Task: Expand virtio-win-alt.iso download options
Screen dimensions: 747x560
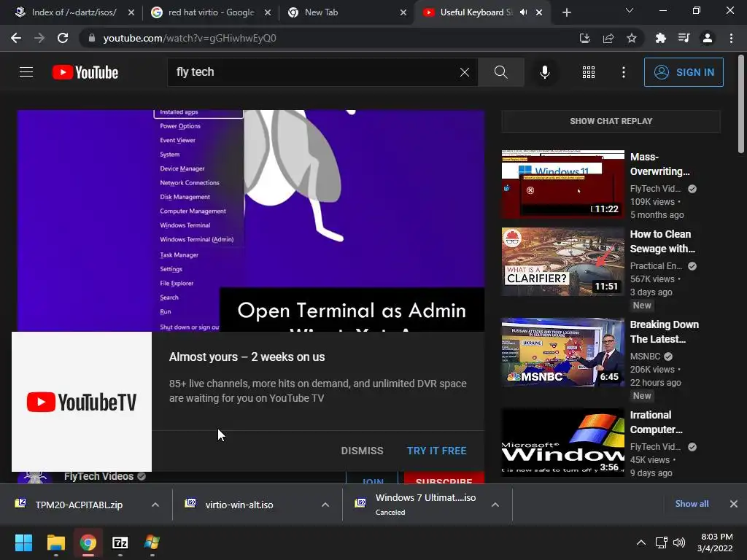Action: point(325,505)
